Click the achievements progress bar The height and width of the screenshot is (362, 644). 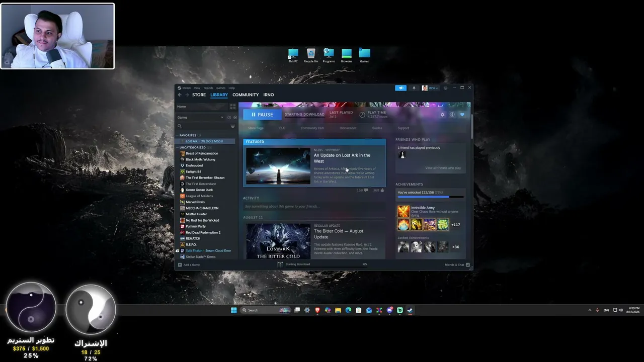(431, 197)
